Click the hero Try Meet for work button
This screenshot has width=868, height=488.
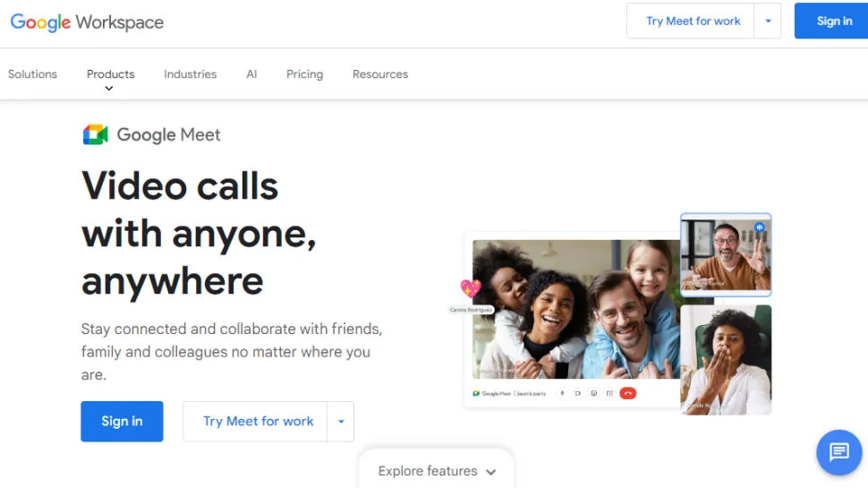point(258,422)
